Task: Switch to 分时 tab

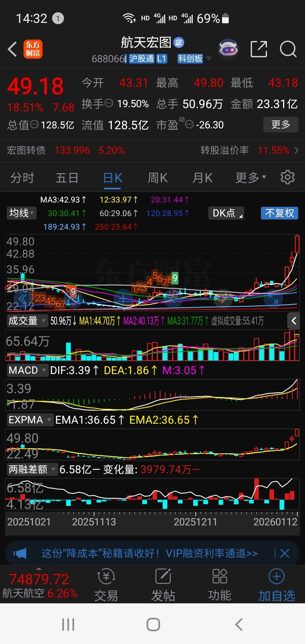Action: pos(22,178)
